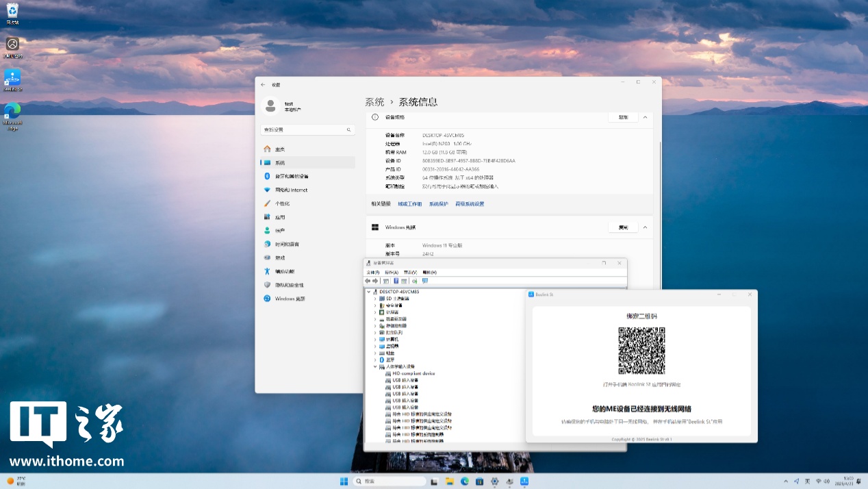The height and width of the screenshot is (489, 868).
Task: Open the View (查看) menu in Device Manager
Action: pos(410,272)
